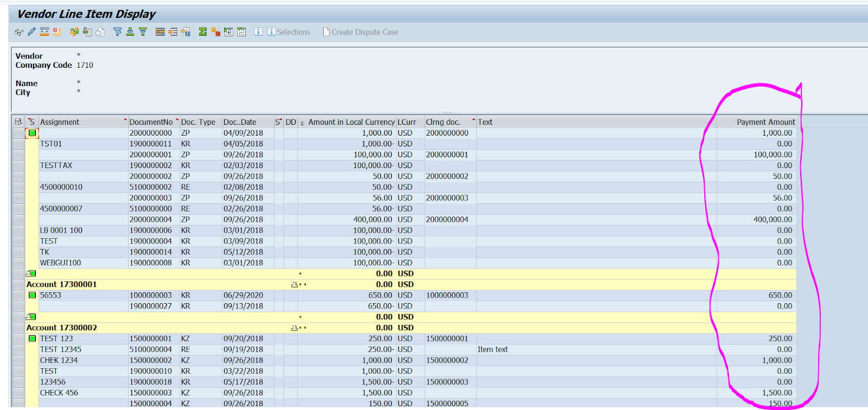
Task: Select row with assignment TST01
Action: 18,144
